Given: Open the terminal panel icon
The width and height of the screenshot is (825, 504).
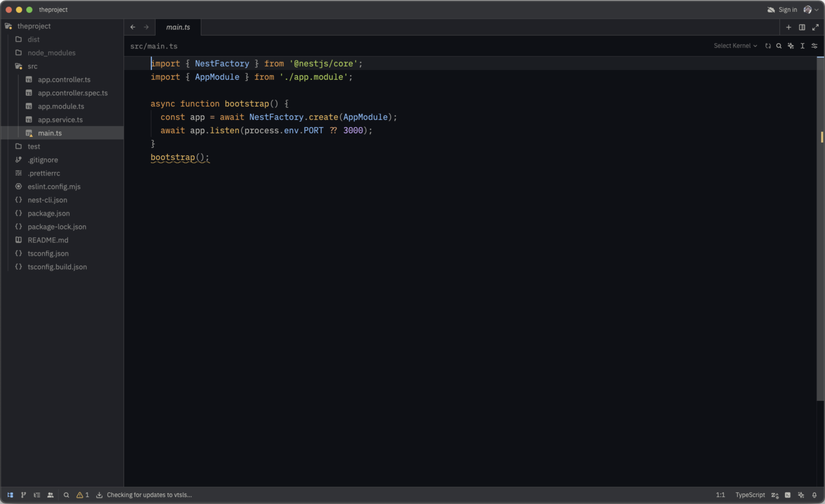Looking at the screenshot, I should pos(787,495).
